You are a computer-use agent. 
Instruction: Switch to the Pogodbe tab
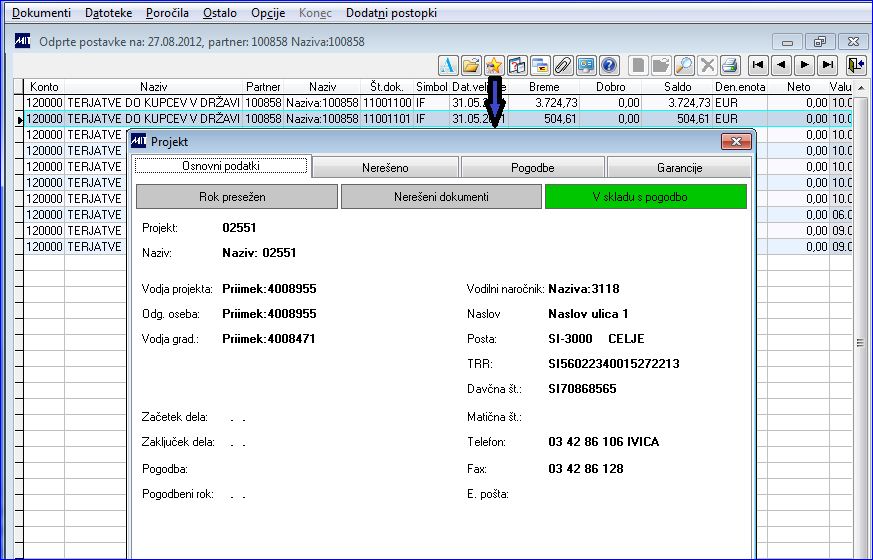pyautogui.click(x=532, y=168)
